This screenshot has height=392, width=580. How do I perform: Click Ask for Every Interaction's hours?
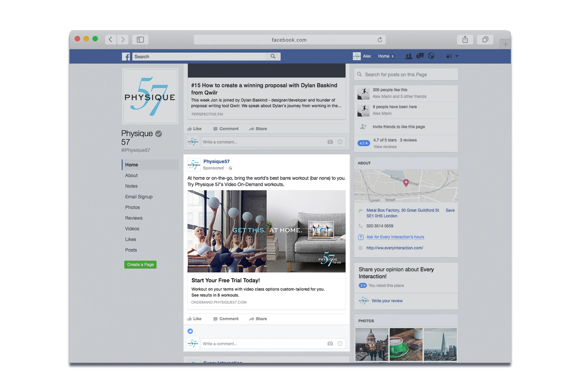(395, 237)
